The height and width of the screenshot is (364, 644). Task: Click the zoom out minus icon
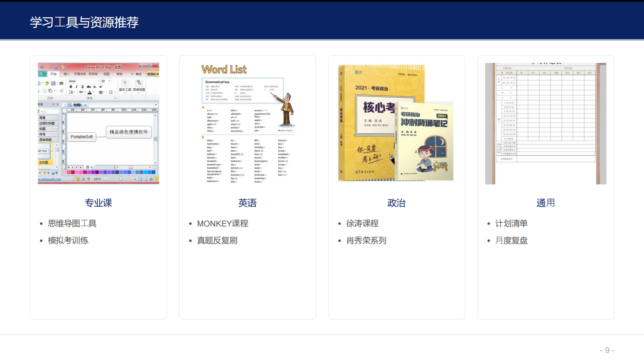106,179
